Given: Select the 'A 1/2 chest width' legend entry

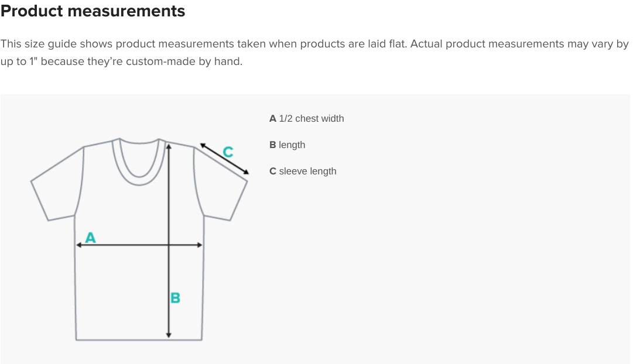Looking at the screenshot, I should point(307,119).
